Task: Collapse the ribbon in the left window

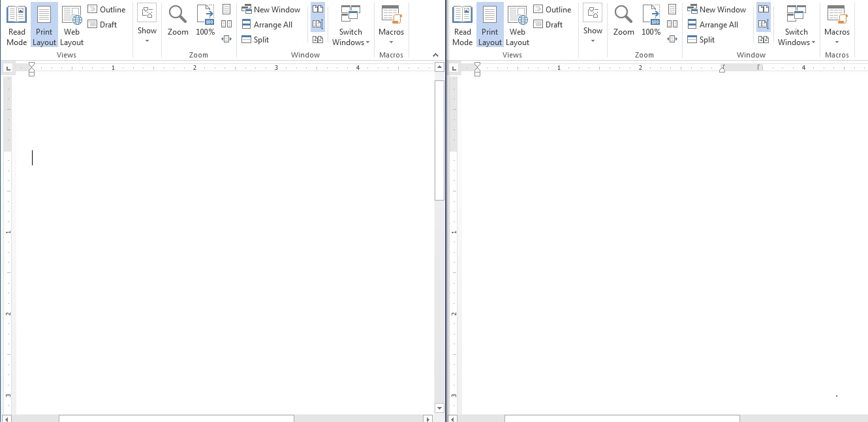Action: coord(436,56)
